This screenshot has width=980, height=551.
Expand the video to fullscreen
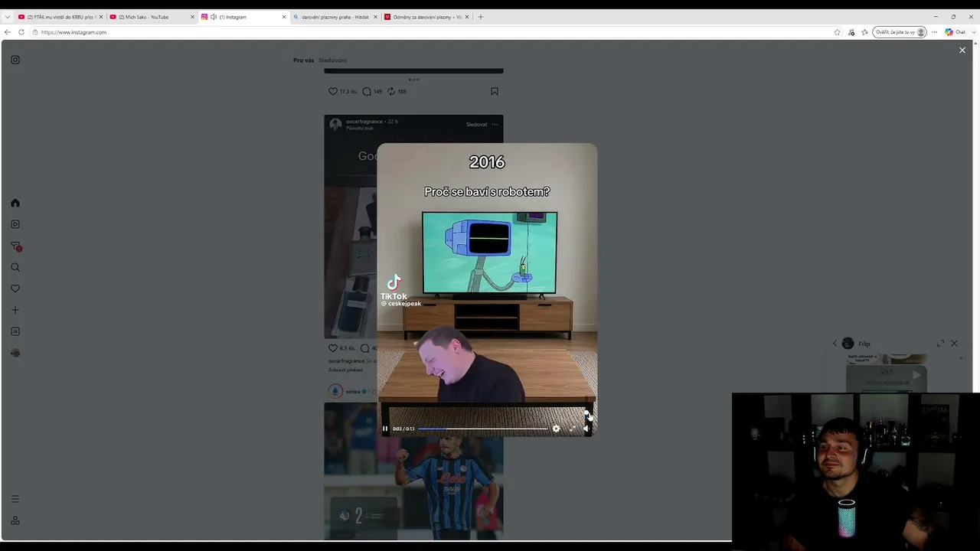click(571, 429)
